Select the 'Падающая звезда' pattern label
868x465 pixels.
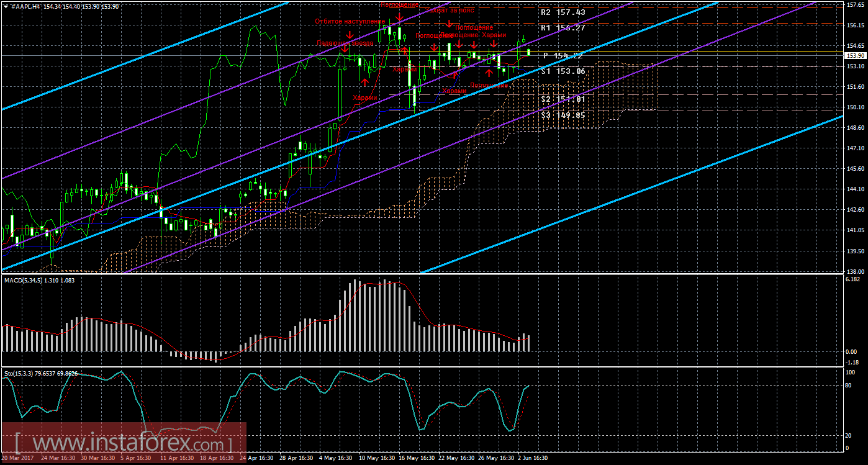click(x=345, y=44)
